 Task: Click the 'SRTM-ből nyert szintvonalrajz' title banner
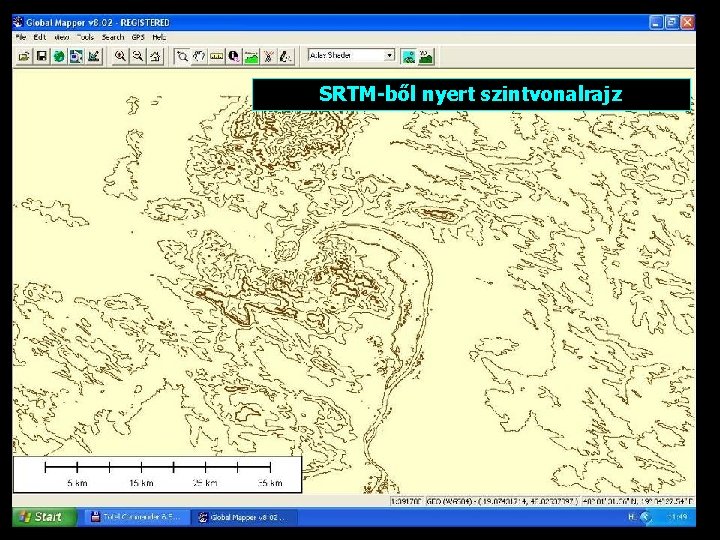(471, 94)
